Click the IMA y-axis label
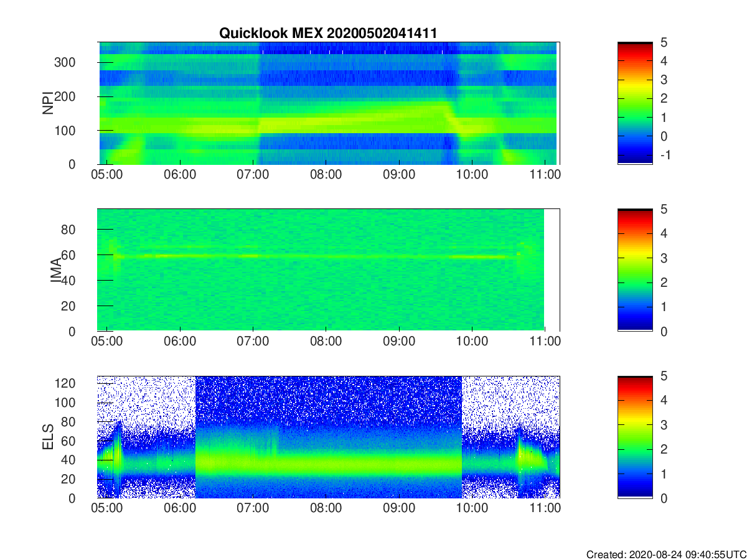This screenshot has width=747, height=560. (55, 270)
